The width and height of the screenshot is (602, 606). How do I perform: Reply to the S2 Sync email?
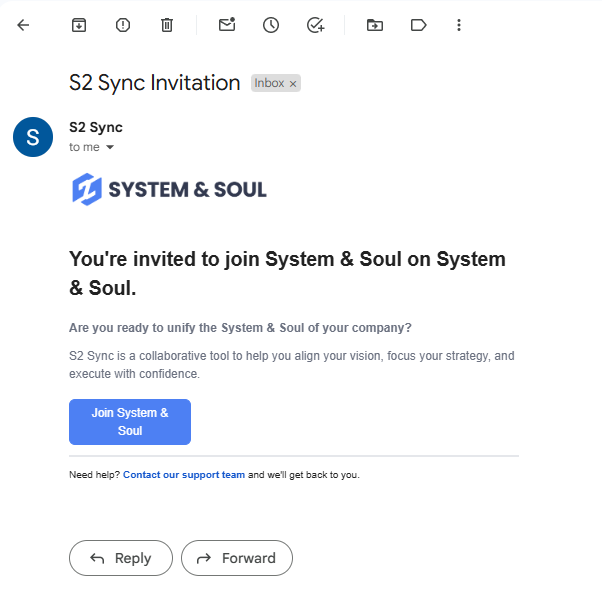coord(121,558)
